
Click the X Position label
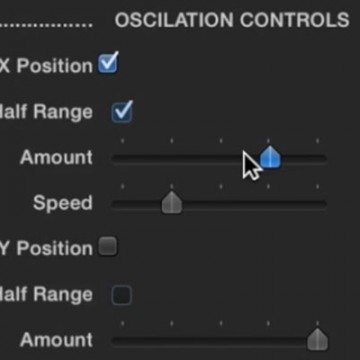click(x=46, y=66)
